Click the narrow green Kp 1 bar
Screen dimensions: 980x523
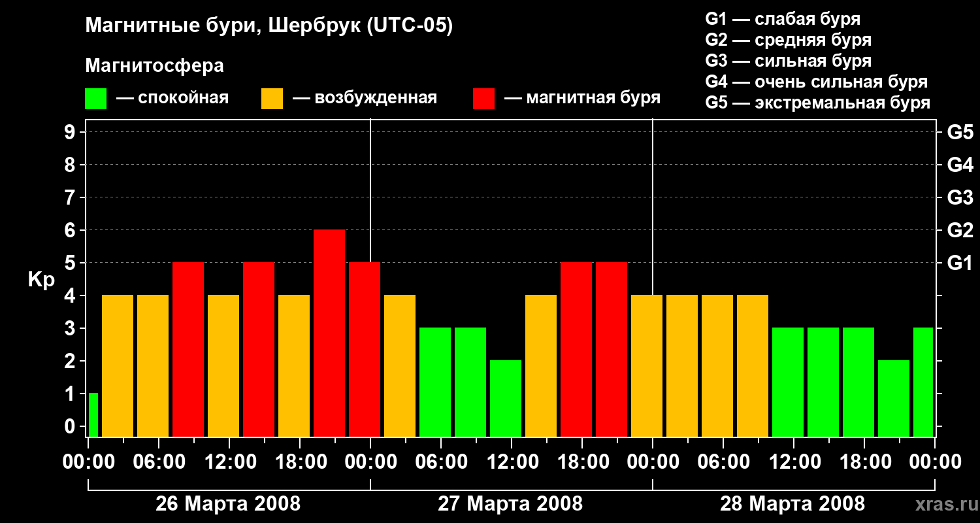click(93, 415)
